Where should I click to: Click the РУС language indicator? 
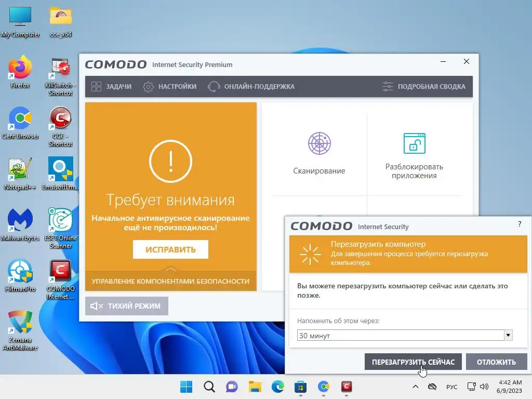(x=451, y=387)
